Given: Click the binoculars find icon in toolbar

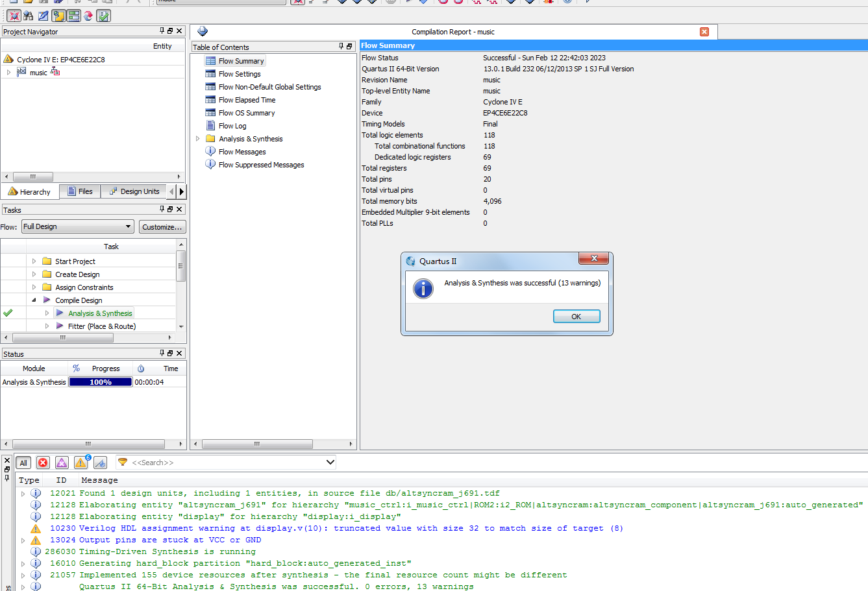Looking at the screenshot, I should 28,16.
